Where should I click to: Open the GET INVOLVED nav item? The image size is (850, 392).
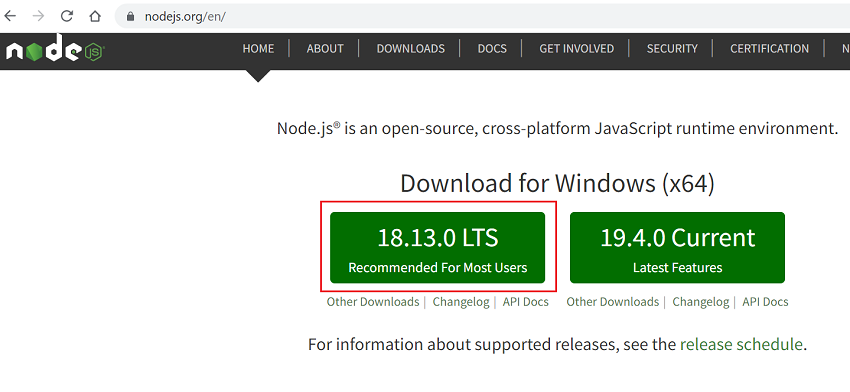pos(576,49)
